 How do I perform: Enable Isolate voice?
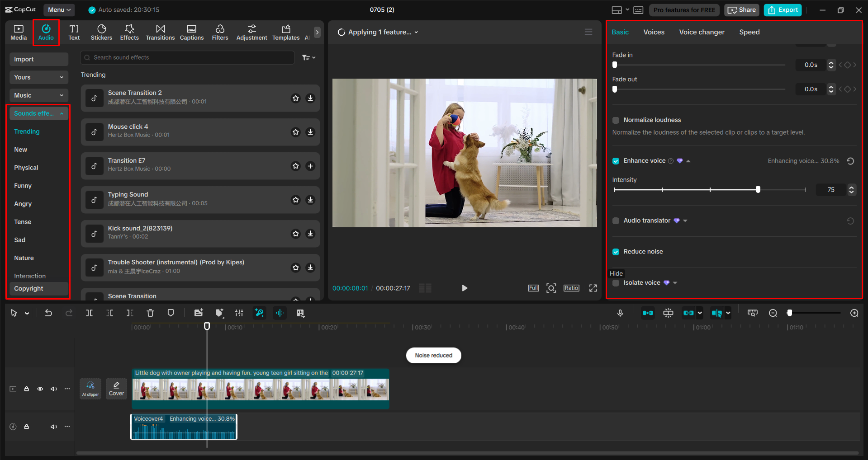tap(616, 282)
